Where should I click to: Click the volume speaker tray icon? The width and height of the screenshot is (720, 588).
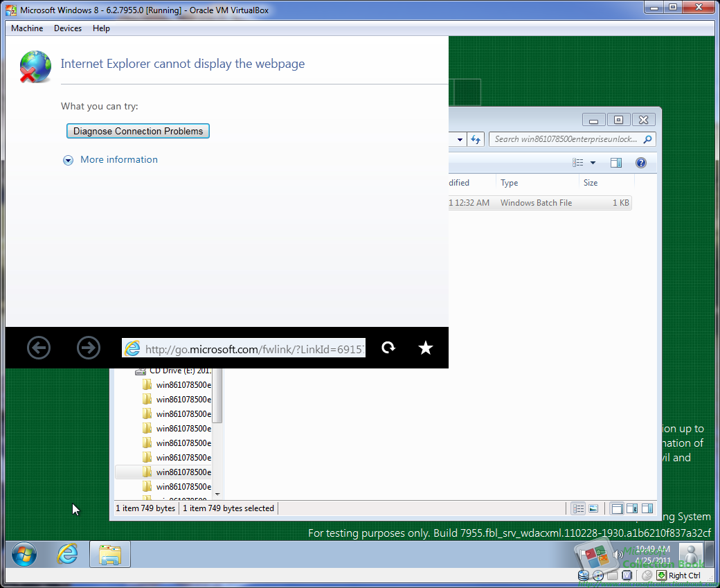point(618,555)
